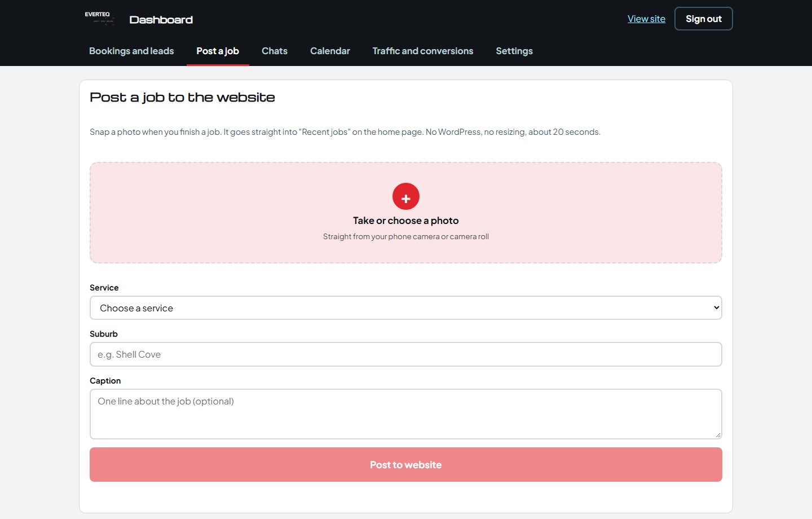
Task: Click the Post to website button
Action: (x=406, y=465)
